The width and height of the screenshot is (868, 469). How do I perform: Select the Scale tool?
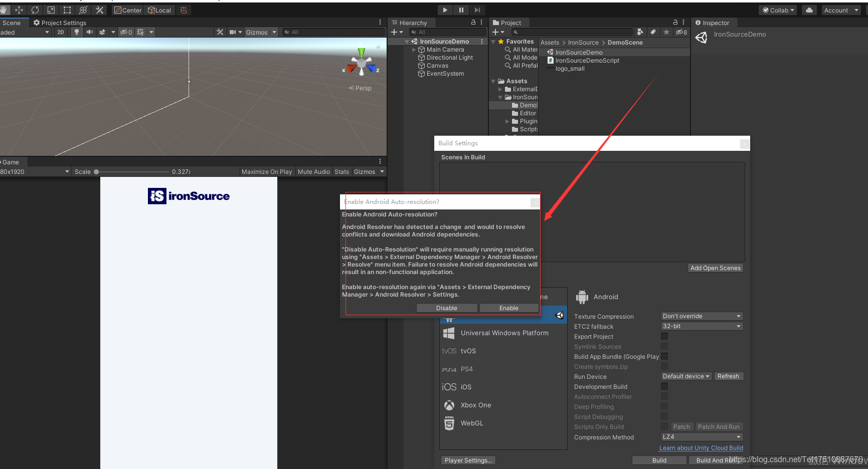click(51, 10)
